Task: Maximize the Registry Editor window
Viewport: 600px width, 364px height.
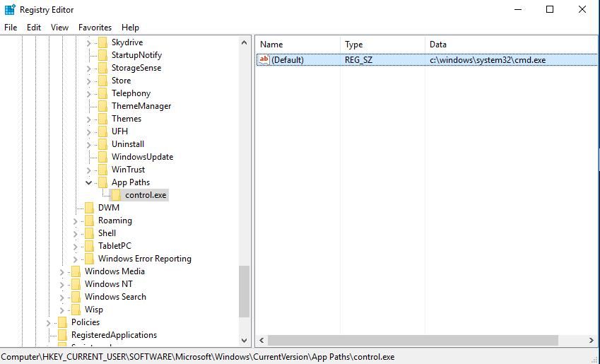Action: [550, 10]
